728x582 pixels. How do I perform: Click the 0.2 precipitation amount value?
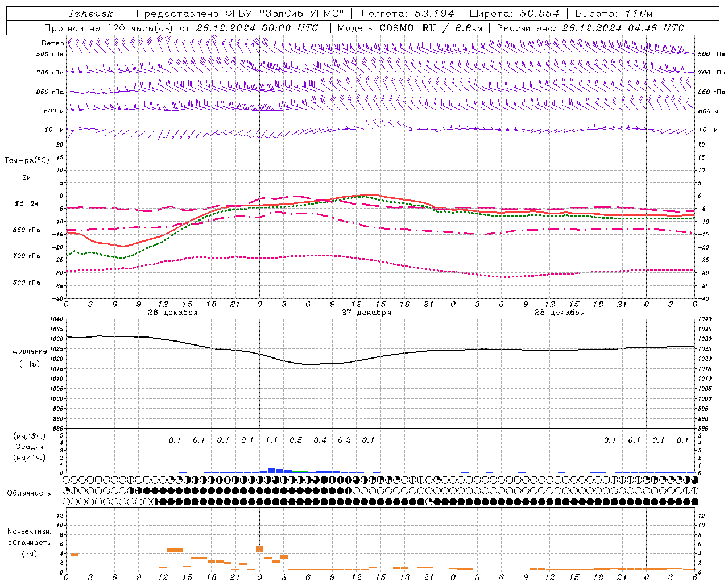(x=344, y=440)
